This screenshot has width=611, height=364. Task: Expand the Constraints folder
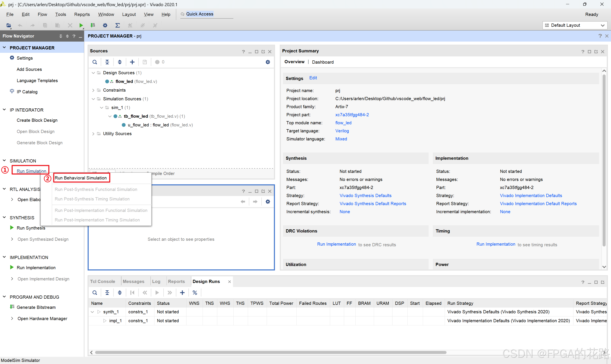93,90
